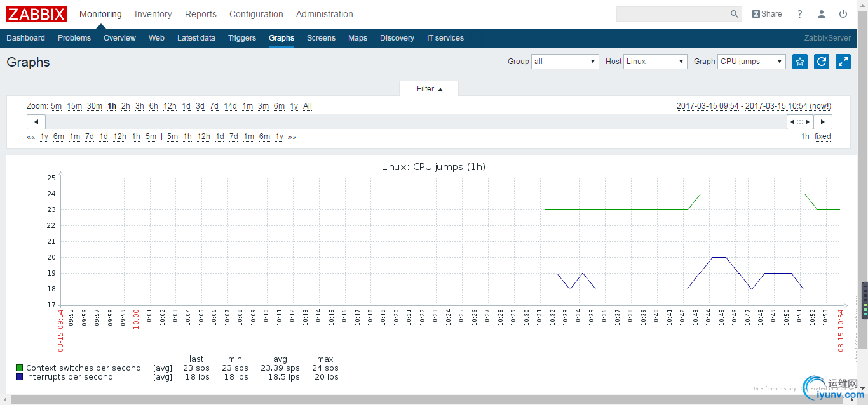This screenshot has height=405, width=868.
Task: Switch to the Triggers tab
Action: click(x=242, y=38)
